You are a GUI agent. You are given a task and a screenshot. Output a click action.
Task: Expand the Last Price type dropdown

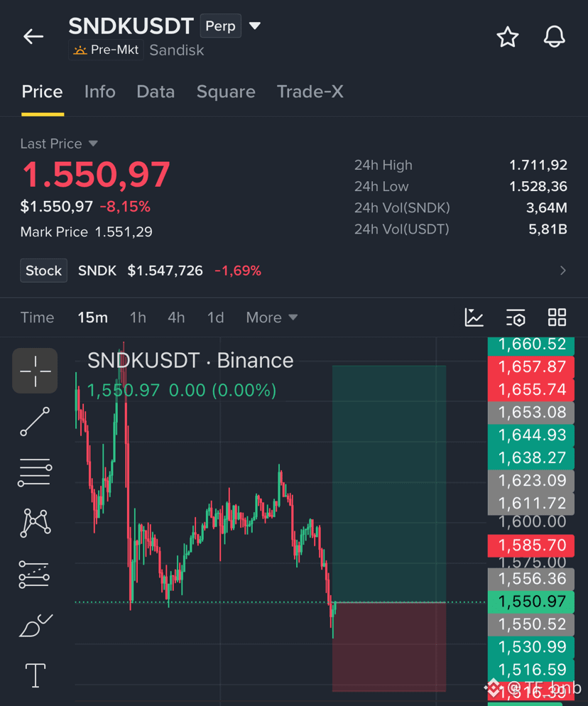pos(93,143)
